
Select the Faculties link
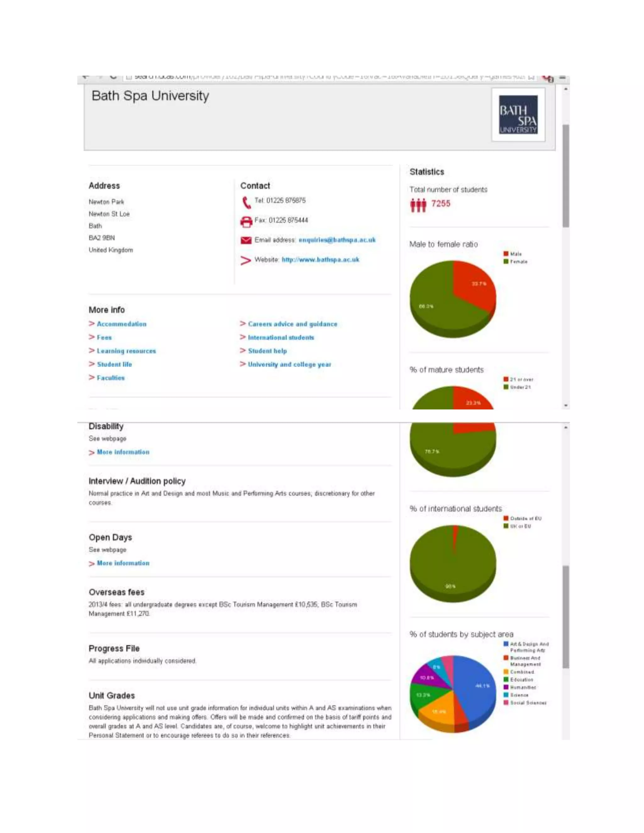click(111, 378)
